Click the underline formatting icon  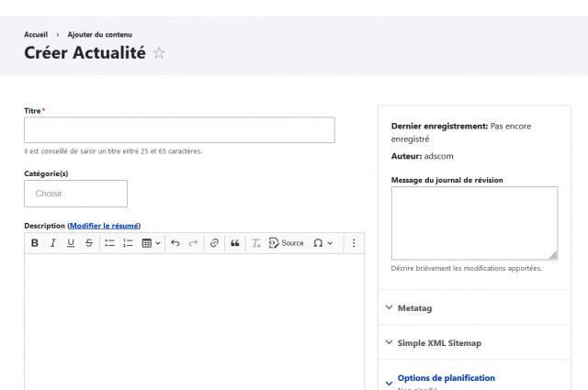[71, 243]
